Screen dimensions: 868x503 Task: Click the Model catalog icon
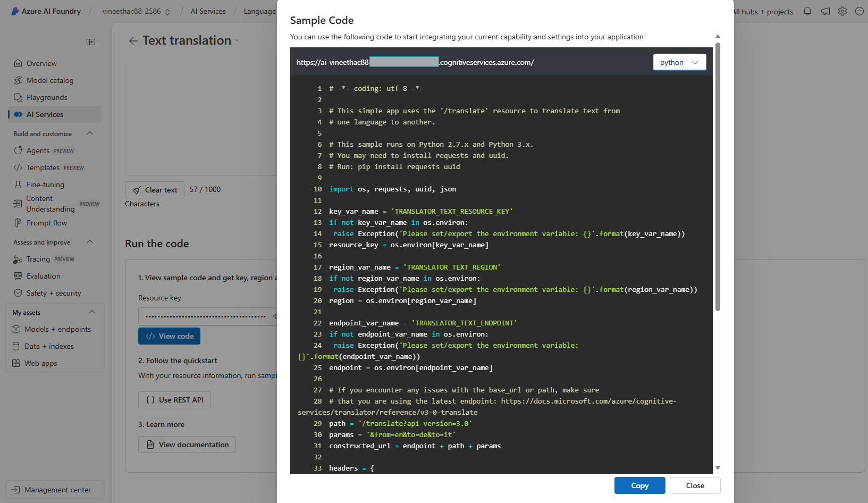(18, 80)
